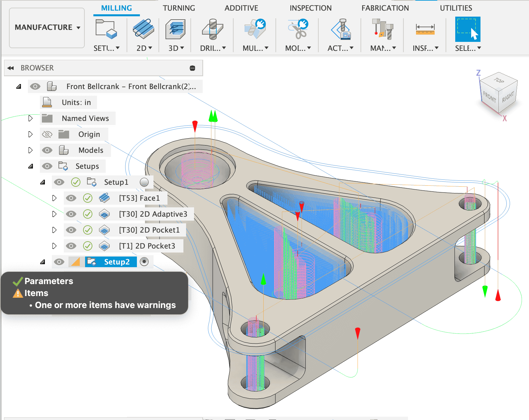Click the Inspect measure ruler icon
This screenshot has height=420, width=529.
click(x=425, y=29)
